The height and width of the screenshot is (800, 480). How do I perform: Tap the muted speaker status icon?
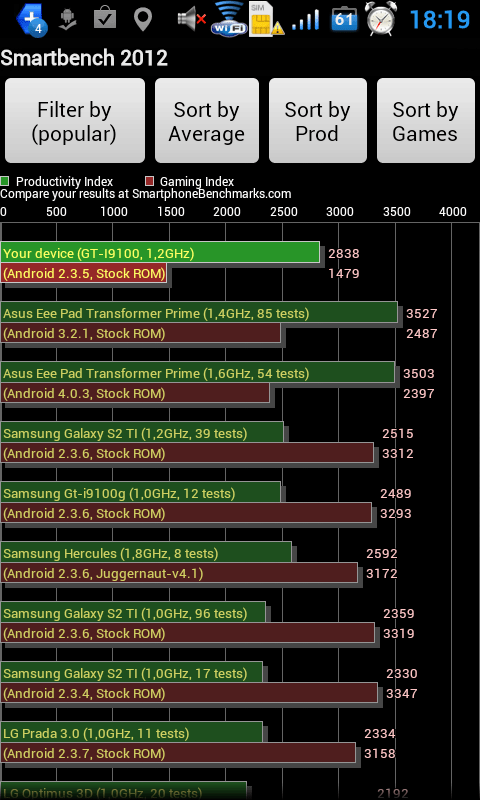click(192, 19)
